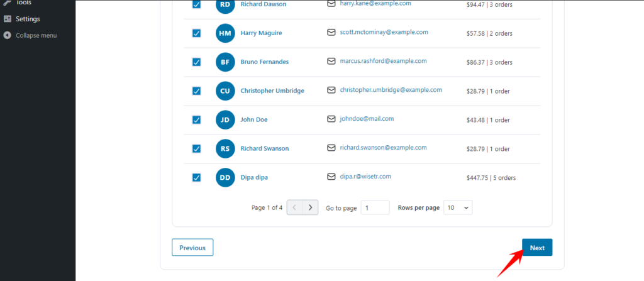The width and height of the screenshot is (644, 281).
Task: Click the Next button
Action: [x=537, y=247]
